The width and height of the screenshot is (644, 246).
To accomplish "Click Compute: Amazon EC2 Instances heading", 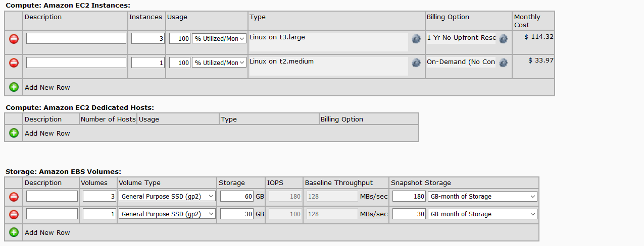I will coord(68,6).
